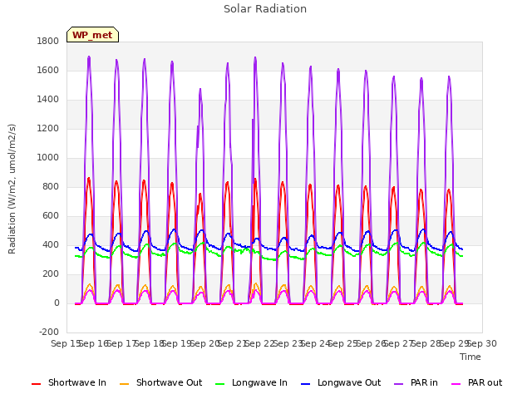Click the Time x-axis title
The height and width of the screenshot is (399, 532).
click(x=470, y=357)
